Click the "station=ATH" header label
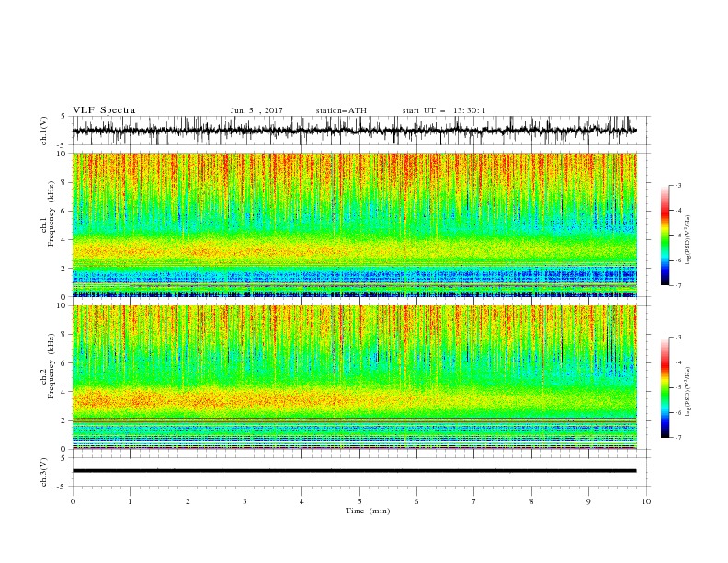 point(341,110)
